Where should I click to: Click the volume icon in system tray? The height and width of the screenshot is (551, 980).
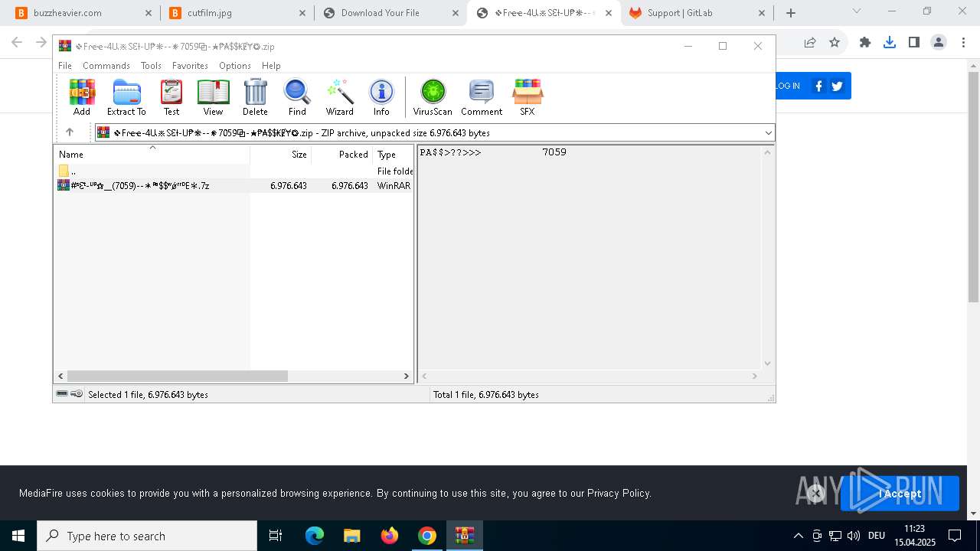pyautogui.click(x=854, y=536)
